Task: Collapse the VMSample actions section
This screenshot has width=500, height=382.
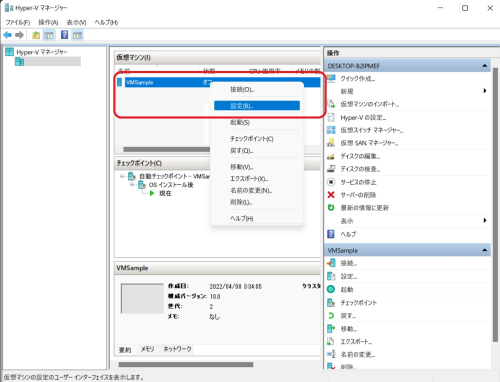Action: [x=485, y=250]
